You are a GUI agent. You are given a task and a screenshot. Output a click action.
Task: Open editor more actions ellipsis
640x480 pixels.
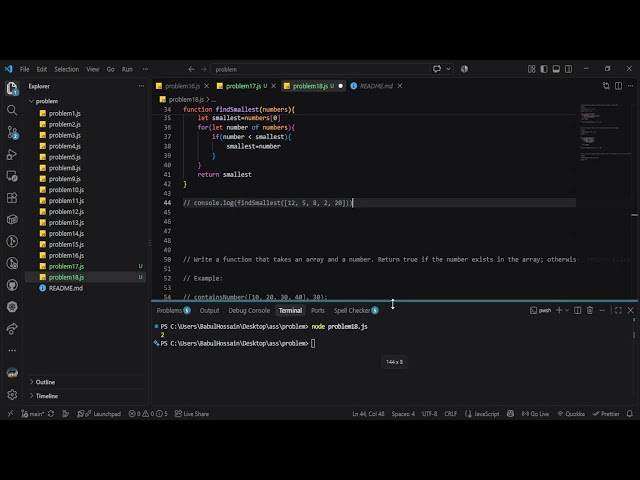(x=631, y=86)
